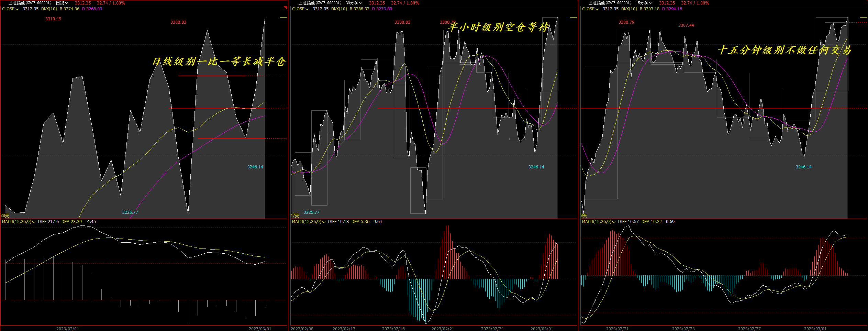Click the 3225.77 low label in daily chart
This screenshot has width=868, height=331.
[x=130, y=212]
